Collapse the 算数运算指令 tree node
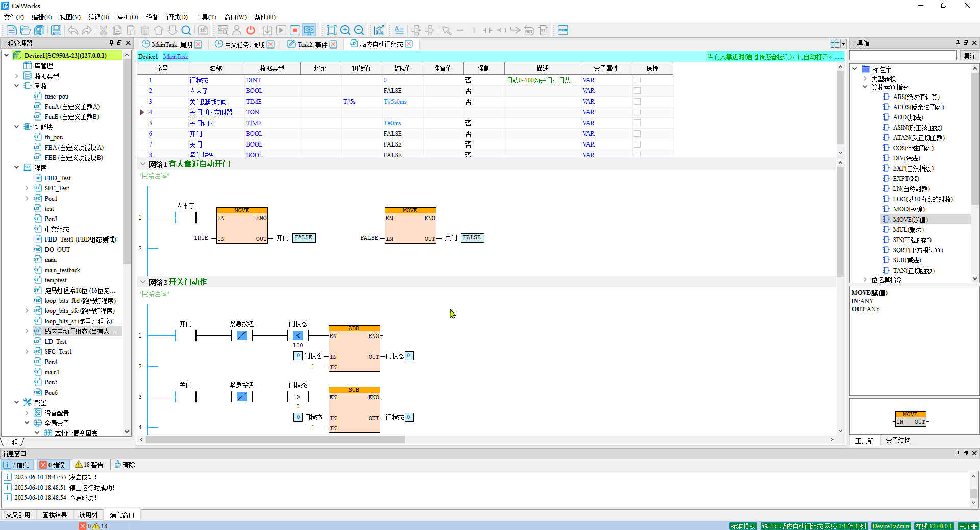Viewport: 980px width, 530px height. (x=865, y=87)
